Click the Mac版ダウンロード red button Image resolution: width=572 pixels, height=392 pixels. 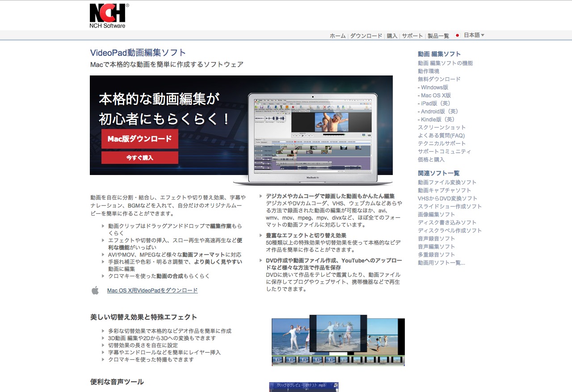click(x=140, y=139)
